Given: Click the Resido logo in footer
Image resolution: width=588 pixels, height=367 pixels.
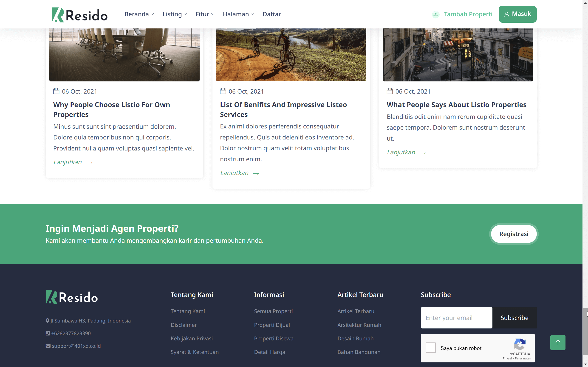Looking at the screenshot, I should pos(72,297).
